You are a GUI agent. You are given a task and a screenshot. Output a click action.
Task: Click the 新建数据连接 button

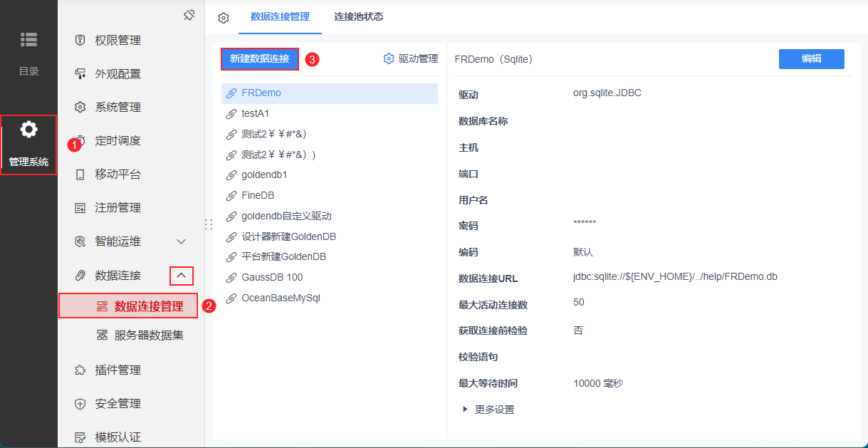259,59
